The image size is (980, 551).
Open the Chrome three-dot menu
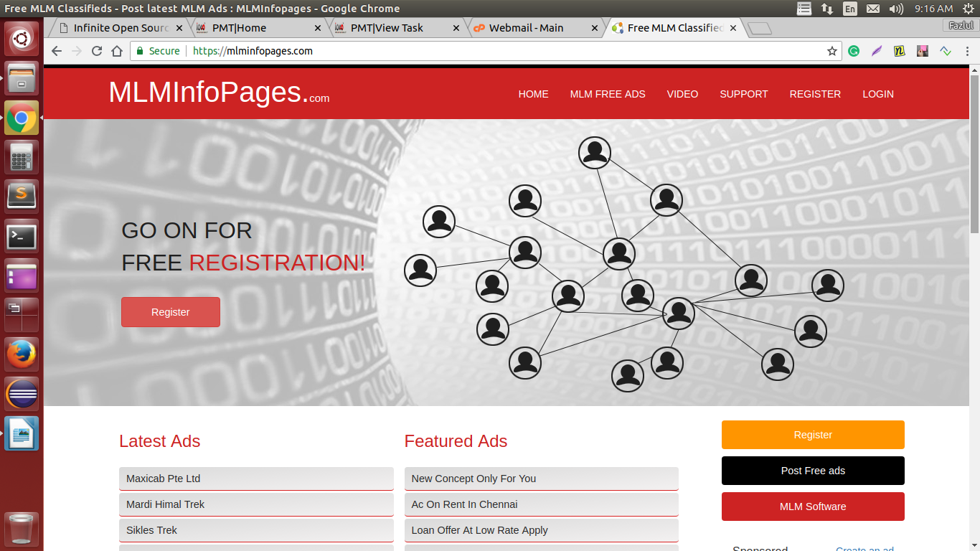(967, 51)
